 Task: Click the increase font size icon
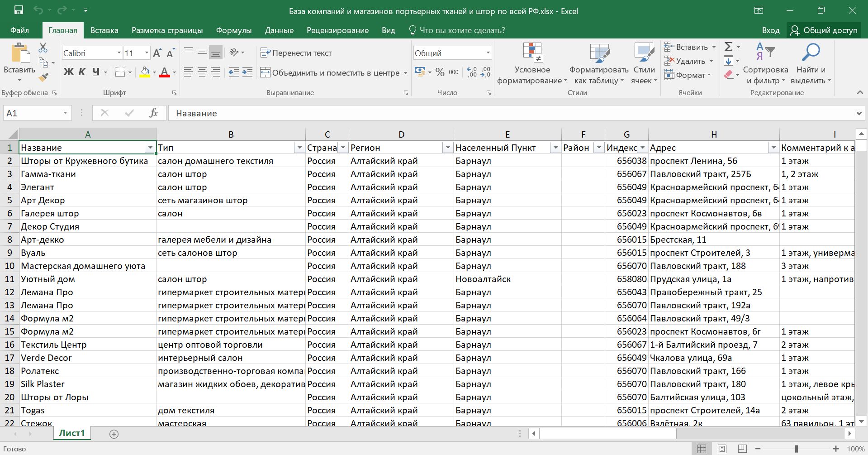[x=157, y=53]
